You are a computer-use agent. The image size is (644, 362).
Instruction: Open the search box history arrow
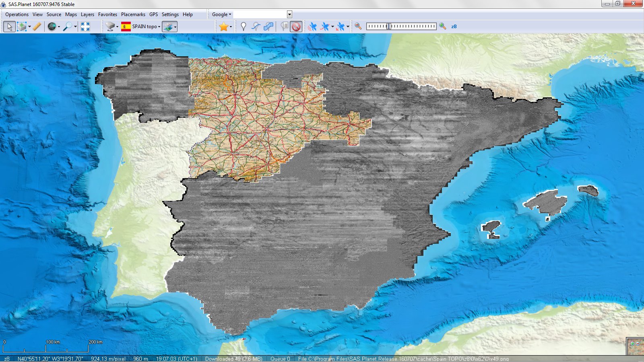click(x=289, y=14)
